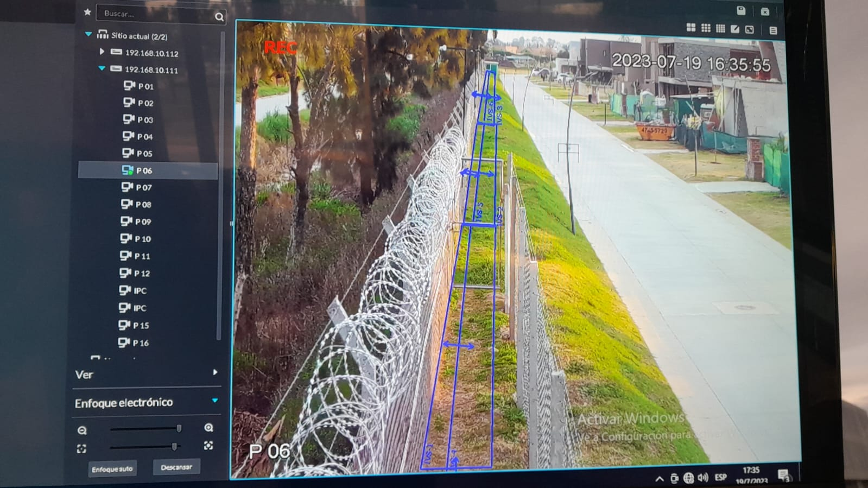Viewport: 868px width, 488px height.
Task: Click the zoom slider track
Action: (x=144, y=429)
